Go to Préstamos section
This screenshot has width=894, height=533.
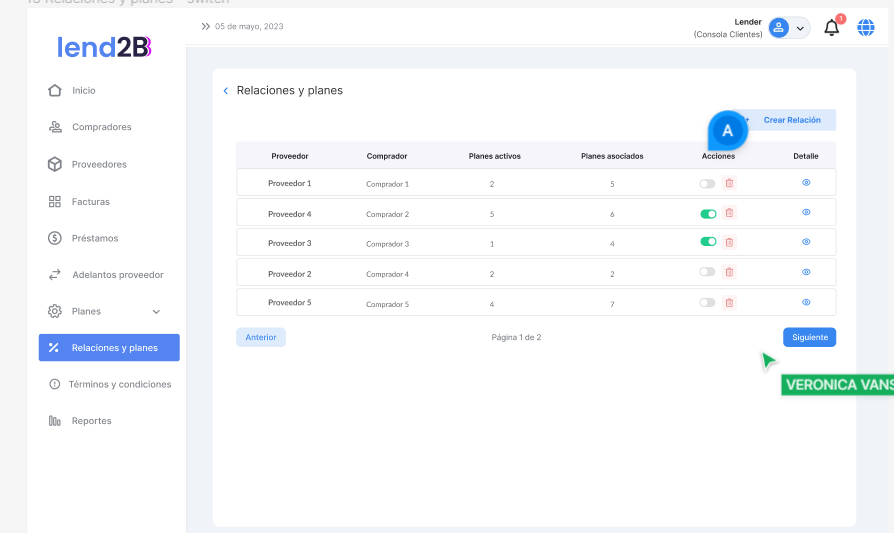tap(94, 238)
